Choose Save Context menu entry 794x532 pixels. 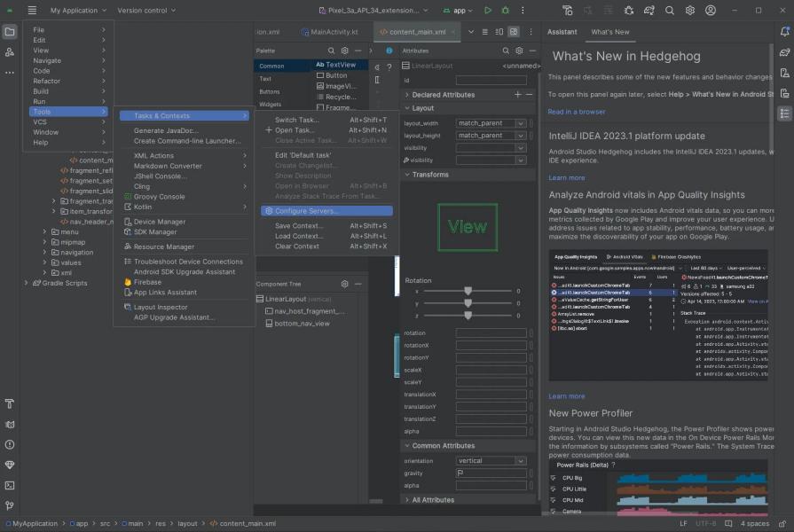click(326, 226)
